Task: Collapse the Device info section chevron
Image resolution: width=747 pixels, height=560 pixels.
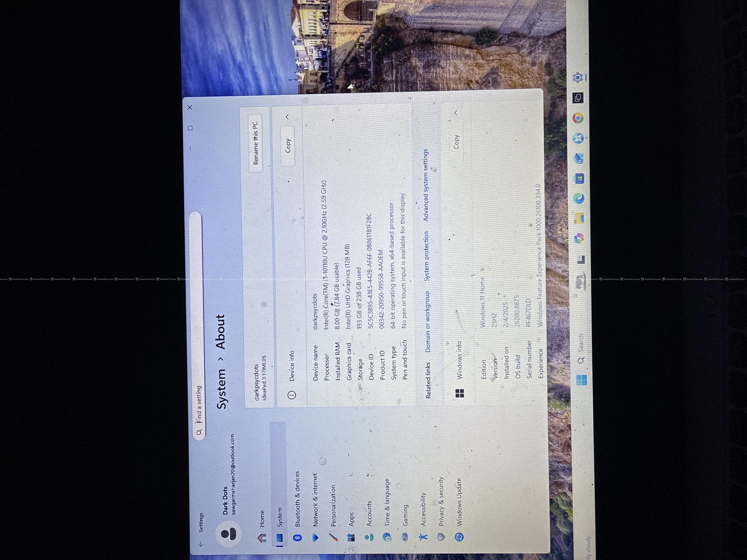Action: pos(287,116)
